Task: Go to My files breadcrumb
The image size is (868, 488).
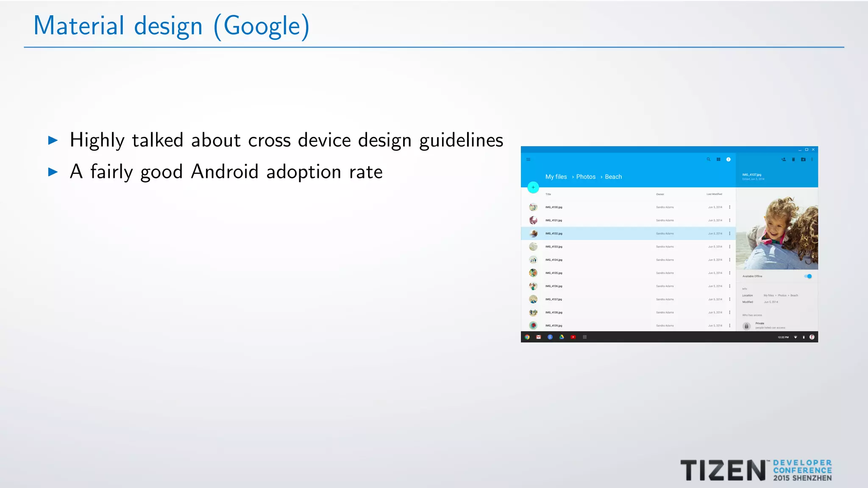Action: tap(556, 177)
